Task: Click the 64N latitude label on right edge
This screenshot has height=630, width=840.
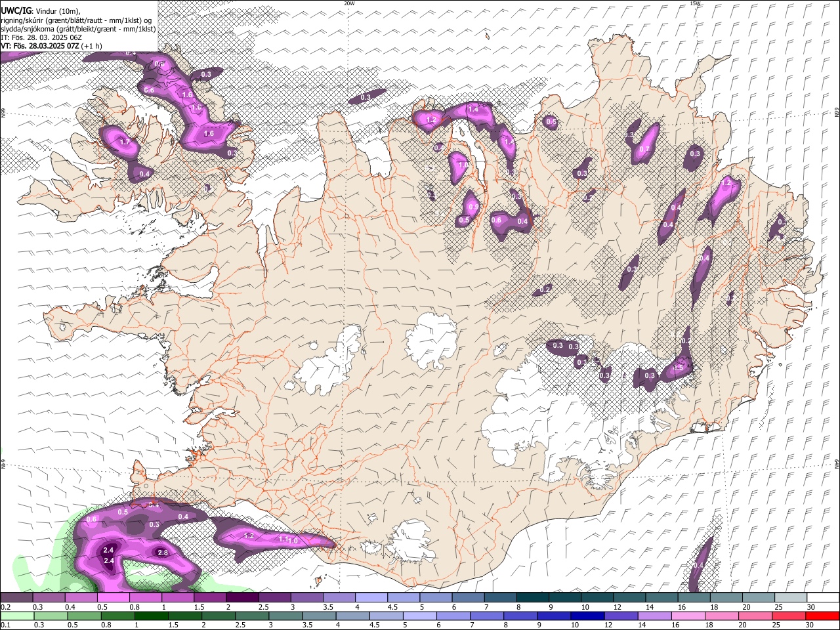Action: click(x=837, y=463)
